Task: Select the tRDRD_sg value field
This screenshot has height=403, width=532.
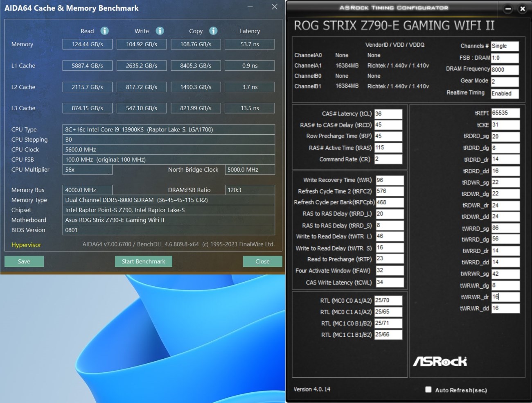Action: pyautogui.click(x=505, y=136)
